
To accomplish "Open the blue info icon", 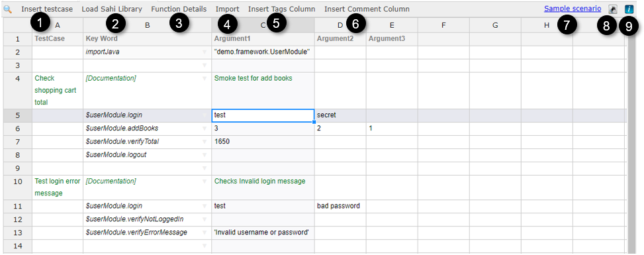I will pos(628,9).
